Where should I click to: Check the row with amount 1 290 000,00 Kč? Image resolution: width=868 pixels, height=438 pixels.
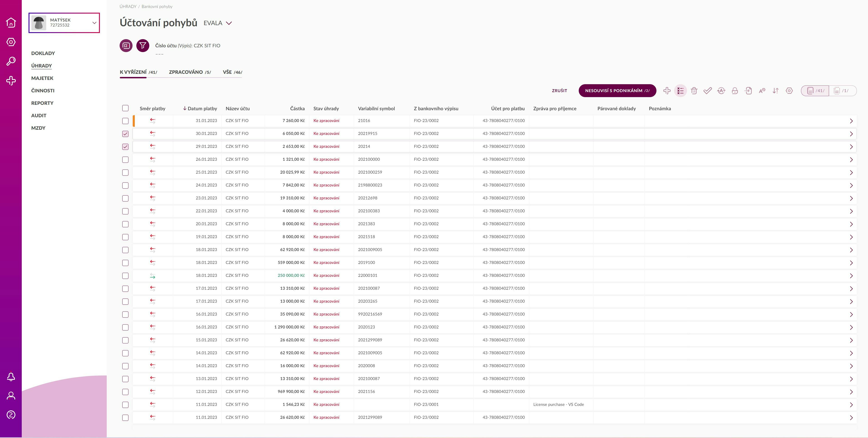[125, 327]
